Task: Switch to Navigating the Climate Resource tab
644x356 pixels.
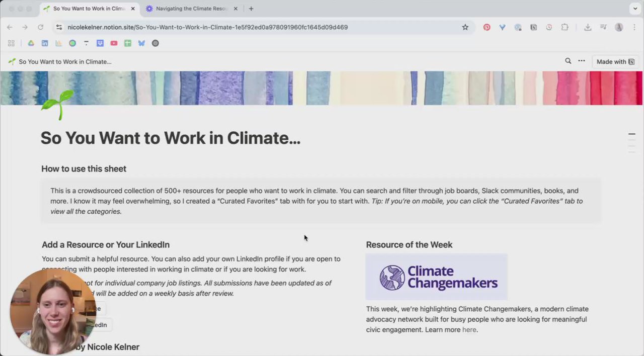Action: [191, 9]
